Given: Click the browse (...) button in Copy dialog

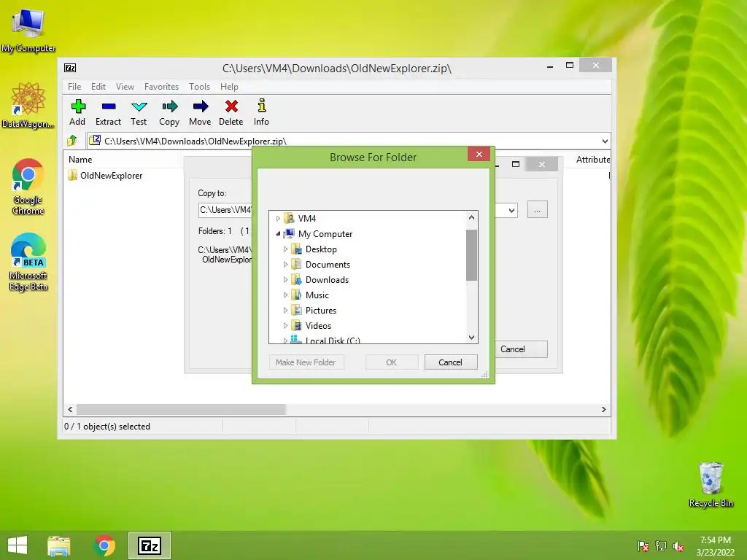Looking at the screenshot, I should 538,210.
